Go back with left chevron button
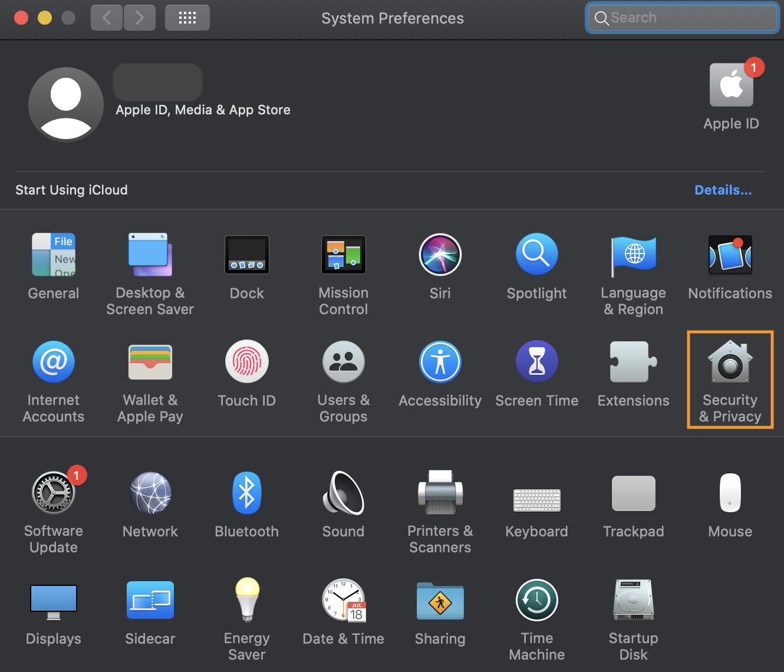This screenshot has width=784, height=672. [x=107, y=18]
